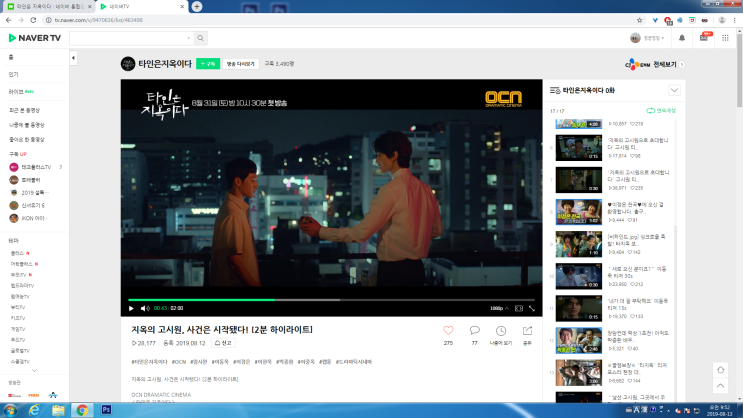Open File Explorer from the taskbar
The width and height of the screenshot is (743, 418).
coord(58,410)
